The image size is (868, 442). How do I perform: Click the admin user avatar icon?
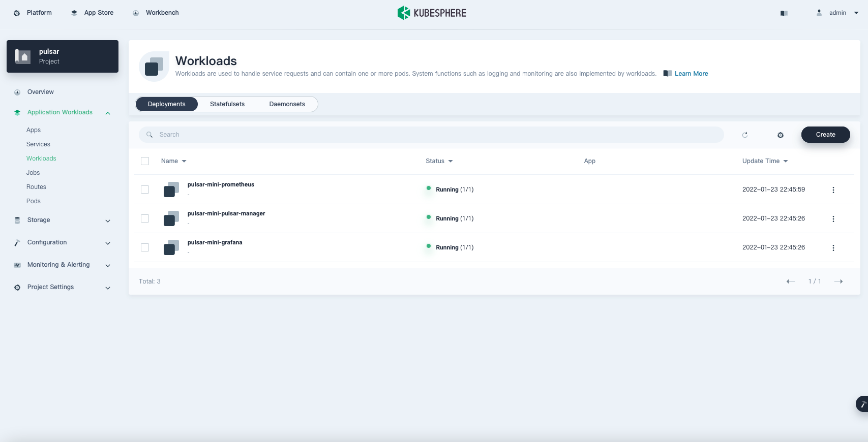819,13
